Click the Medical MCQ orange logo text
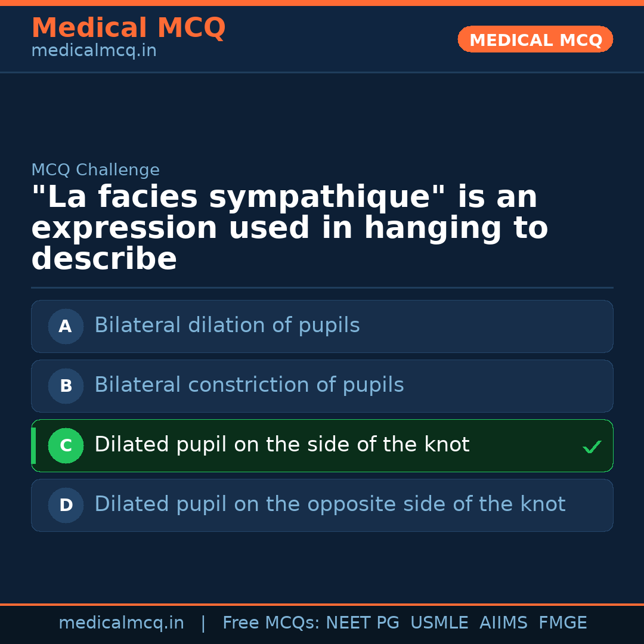This screenshot has height=644, width=644. (128, 28)
